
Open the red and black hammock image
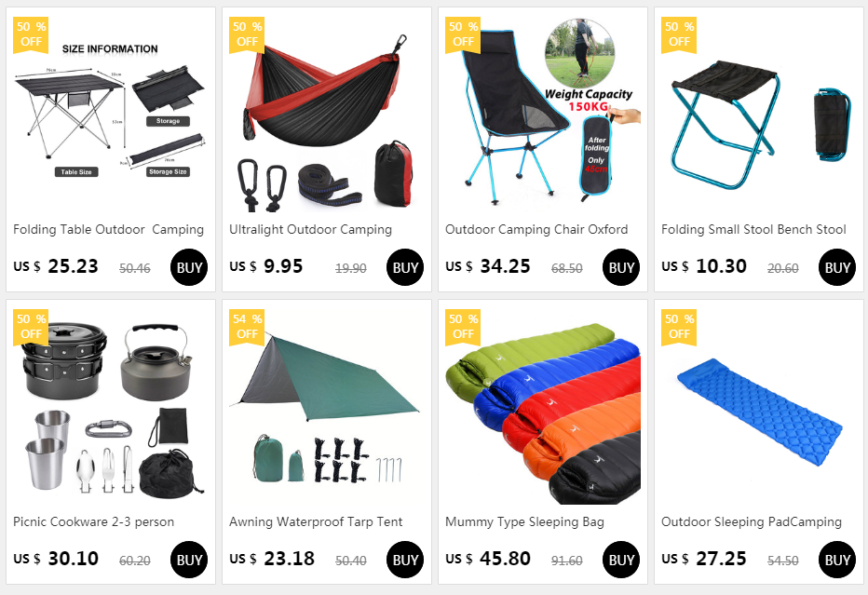(x=327, y=115)
